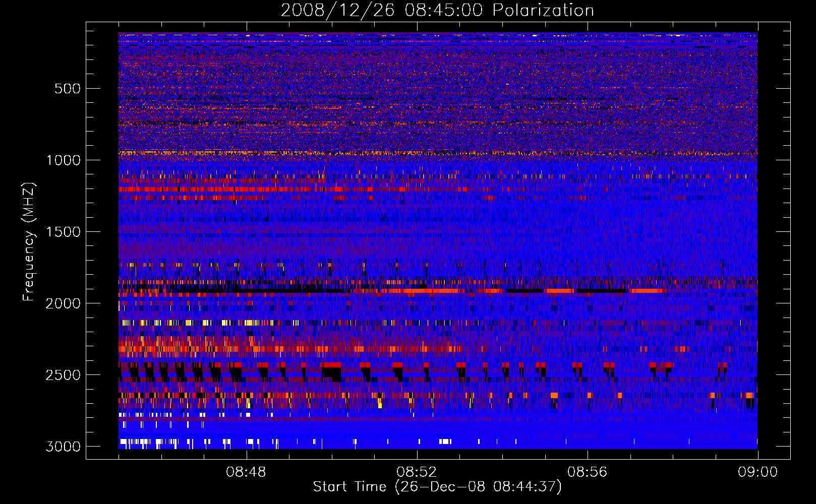Viewport: 816px width, 504px height.
Task: Click the 'Start Time (26-Dec-08 08:44:37)' label
Action: tap(437, 487)
